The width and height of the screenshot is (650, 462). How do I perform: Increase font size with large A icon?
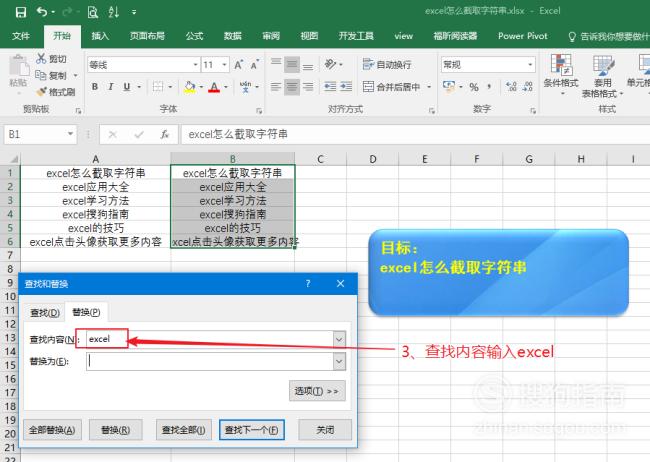tap(238, 65)
